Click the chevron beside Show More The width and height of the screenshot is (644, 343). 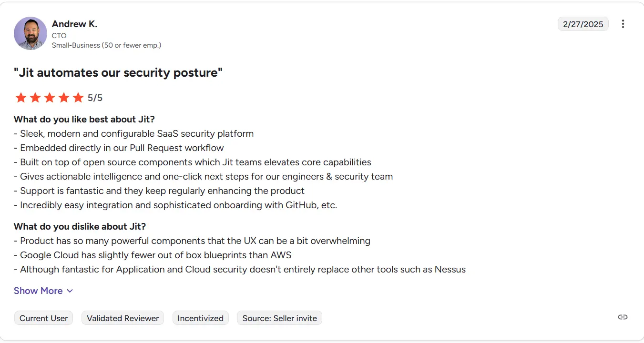click(x=70, y=291)
